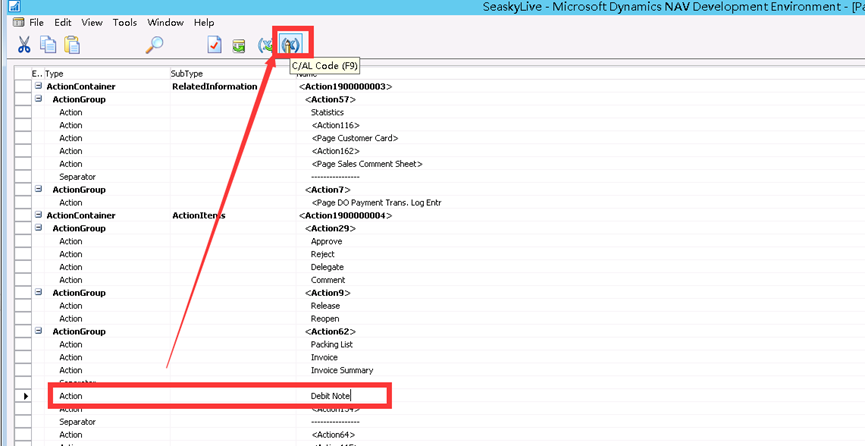The width and height of the screenshot is (865, 446).
Task: Open Find with the magnifier icon
Action: [154, 45]
